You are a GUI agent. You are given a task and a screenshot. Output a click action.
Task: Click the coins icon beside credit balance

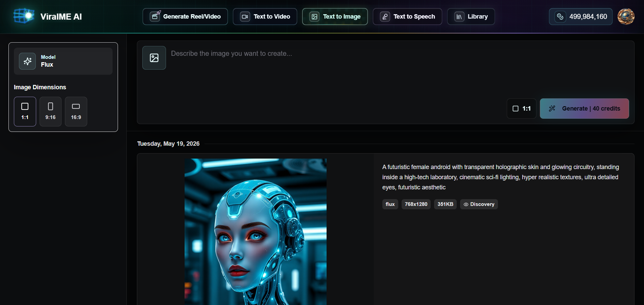click(560, 17)
